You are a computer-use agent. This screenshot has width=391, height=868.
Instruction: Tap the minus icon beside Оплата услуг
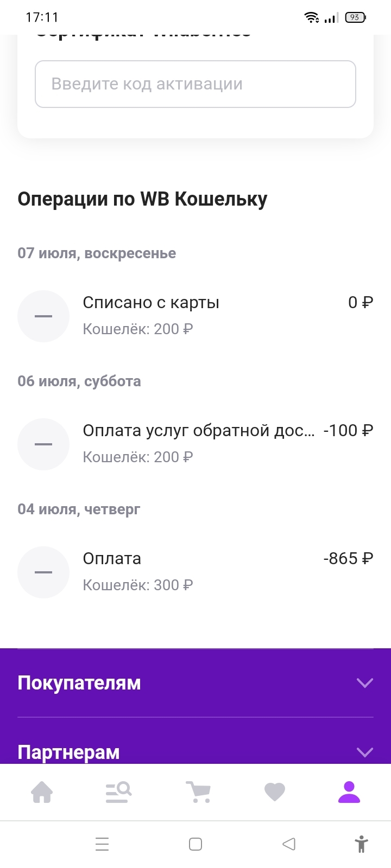[x=43, y=444]
